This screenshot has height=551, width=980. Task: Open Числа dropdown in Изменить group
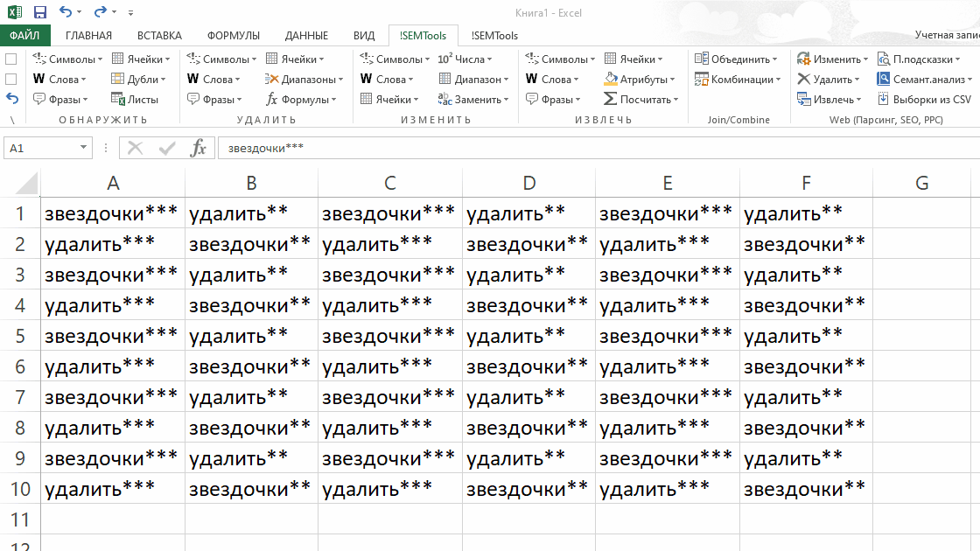click(x=465, y=59)
